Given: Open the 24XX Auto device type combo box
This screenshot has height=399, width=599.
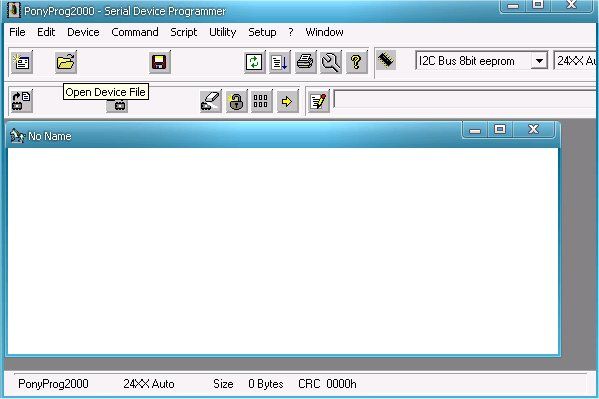Looking at the screenshot, I should [576, 61].
